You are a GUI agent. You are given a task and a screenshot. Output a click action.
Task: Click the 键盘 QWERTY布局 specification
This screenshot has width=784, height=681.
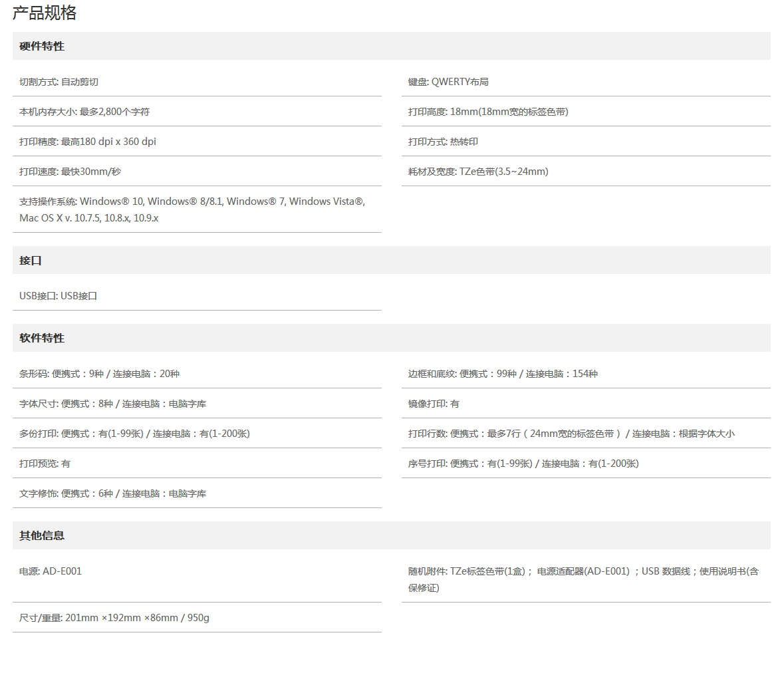[448, 82]
